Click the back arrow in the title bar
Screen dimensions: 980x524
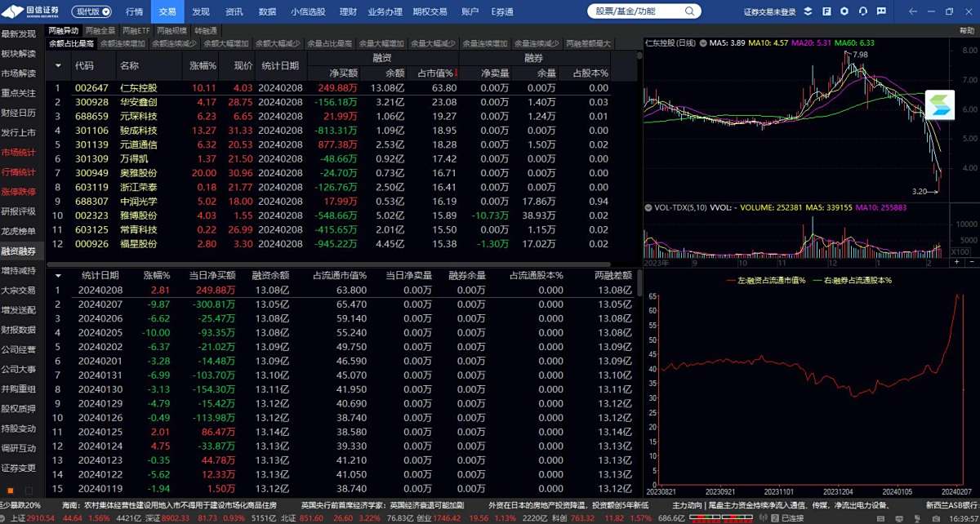(912, 11)
